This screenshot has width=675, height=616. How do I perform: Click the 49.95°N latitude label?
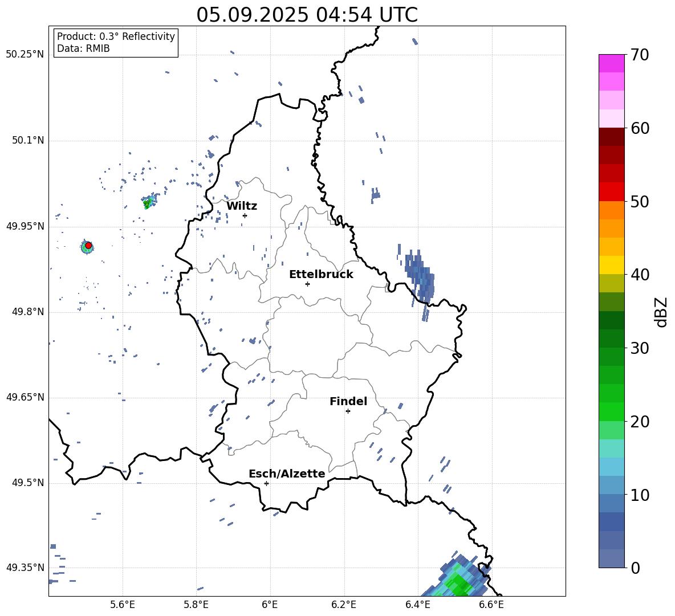click(x=25, y=226)
